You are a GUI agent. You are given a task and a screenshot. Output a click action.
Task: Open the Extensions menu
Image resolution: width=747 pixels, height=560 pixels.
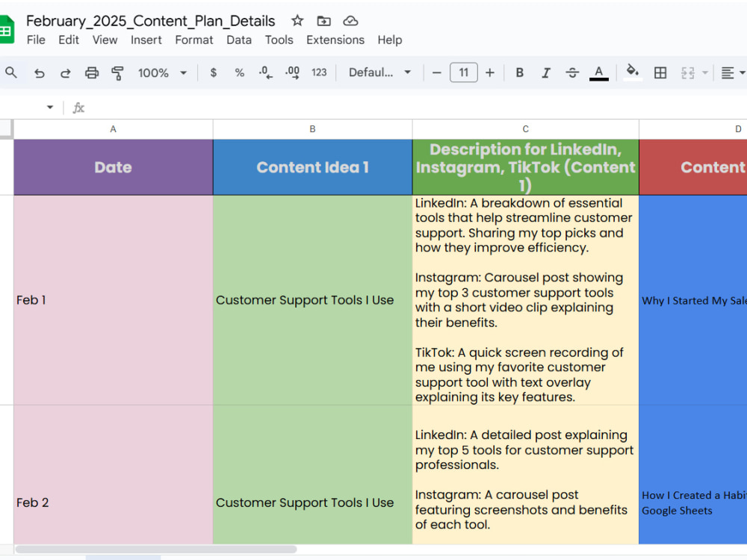(x=335, y=40)
